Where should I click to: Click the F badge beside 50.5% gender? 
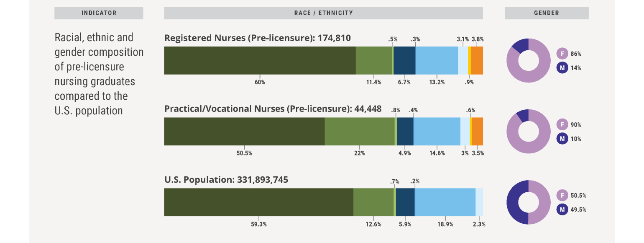click(562, 195)
